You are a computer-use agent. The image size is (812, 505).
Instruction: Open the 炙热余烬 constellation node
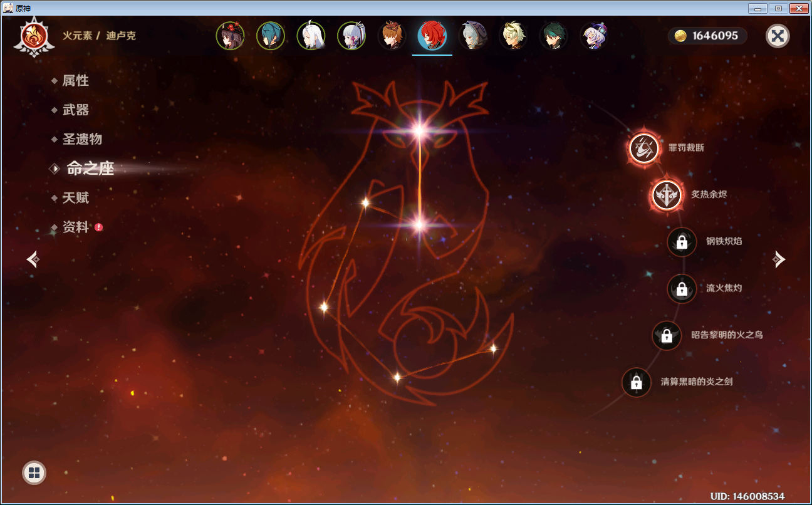(x=667, y=195)
